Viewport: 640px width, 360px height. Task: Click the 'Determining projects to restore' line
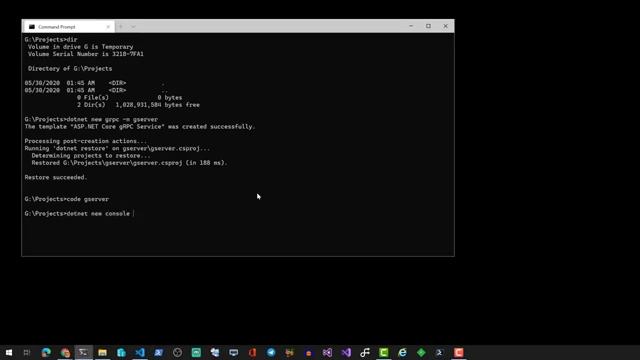tap(91, 156)
